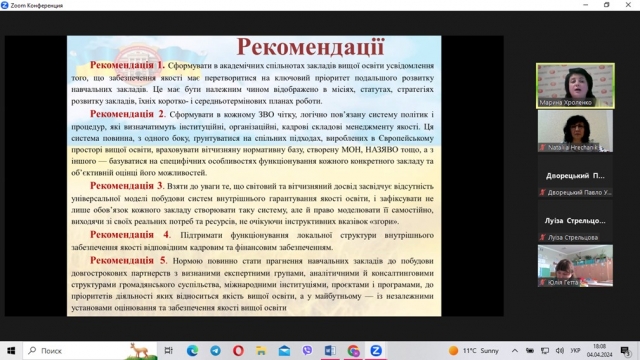Switch to Google Chrome in the taskbar

point(353,351)
